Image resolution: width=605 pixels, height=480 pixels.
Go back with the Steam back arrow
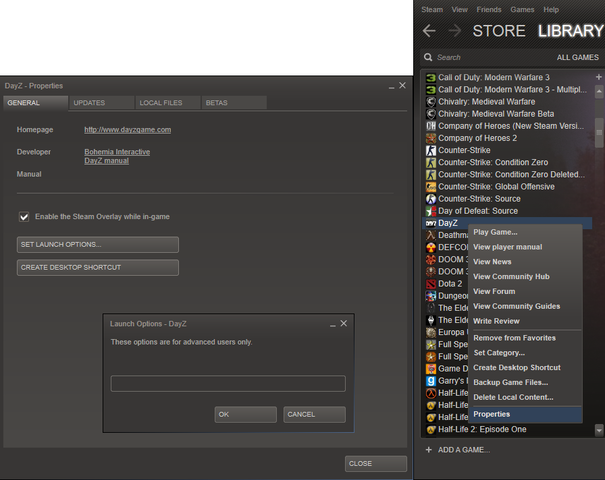tap(429, 30)
